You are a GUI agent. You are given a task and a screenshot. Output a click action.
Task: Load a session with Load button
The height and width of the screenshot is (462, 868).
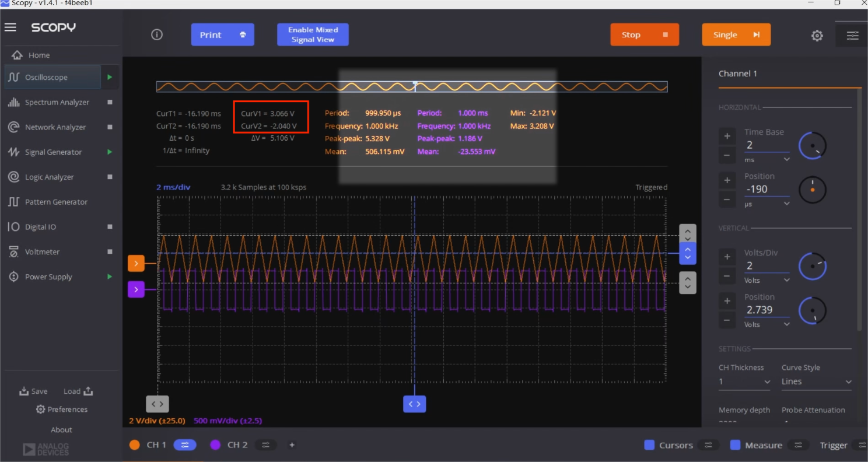point(78,391)
